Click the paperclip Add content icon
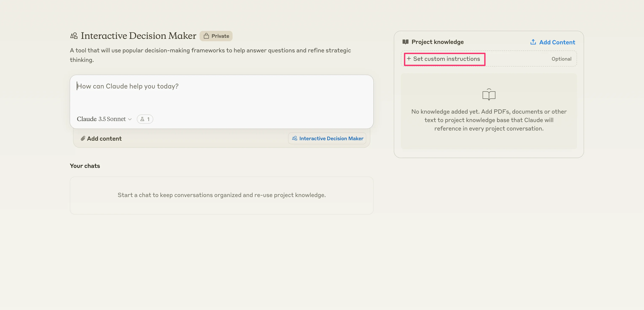Image resolution: width=644 pixels, height=310 pixels. coord(83,138)
